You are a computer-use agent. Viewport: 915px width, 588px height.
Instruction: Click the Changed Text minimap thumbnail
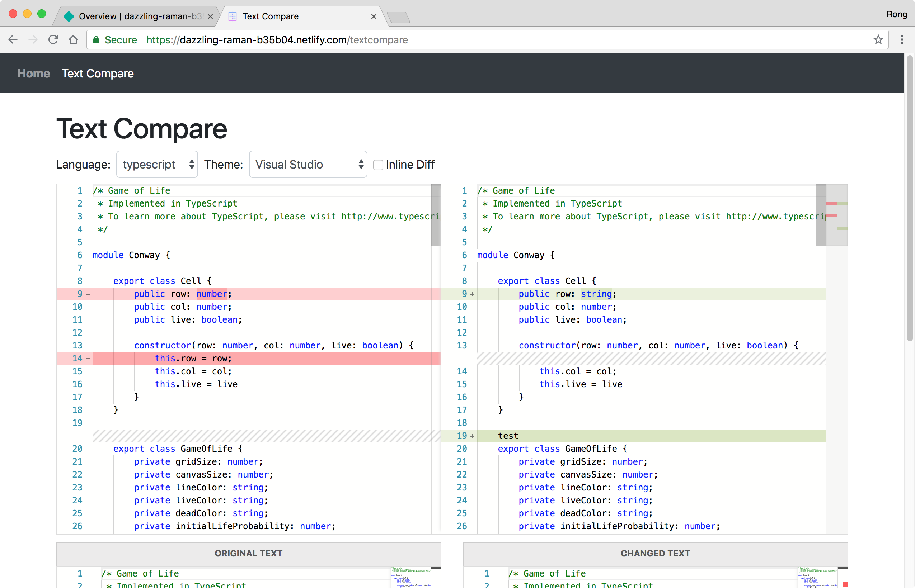pos(817,577)
